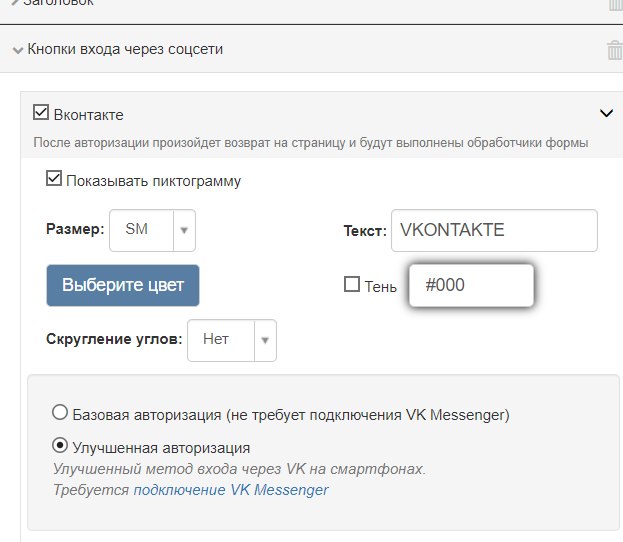Uncheck Показывать пиктограмму option
The width and height of the screenshot is (623, 542).
[54, 178]
